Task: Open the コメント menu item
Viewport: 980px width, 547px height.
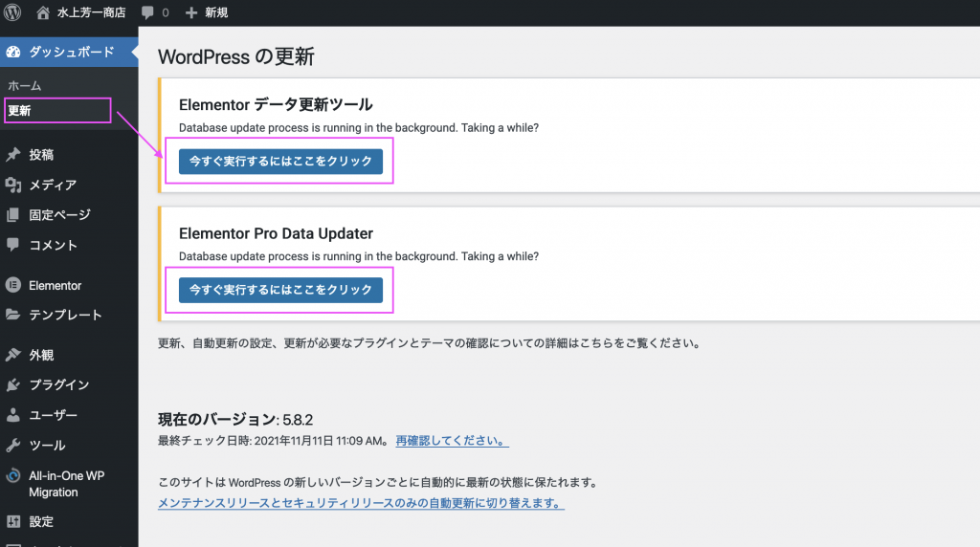Action: click(53, 245)
